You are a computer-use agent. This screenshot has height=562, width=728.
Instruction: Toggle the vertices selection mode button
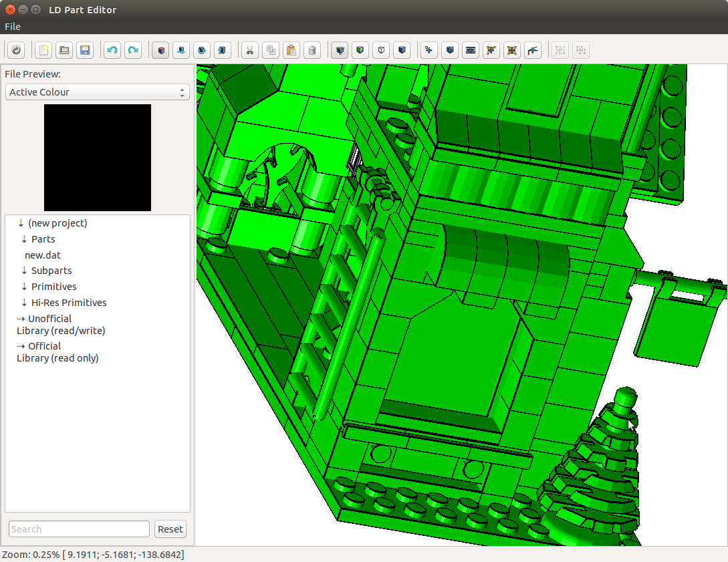point(340,50)
